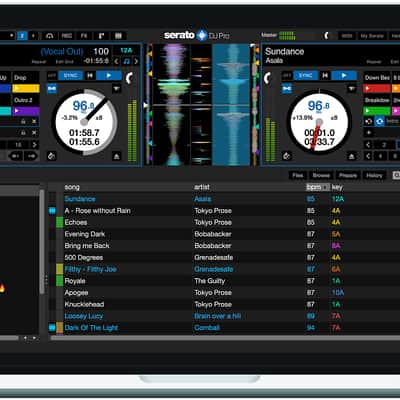Screen dimensions: 400x400
Task: Click bottom-left round icon on Sundance deck
Action: (x=287, y=156)
